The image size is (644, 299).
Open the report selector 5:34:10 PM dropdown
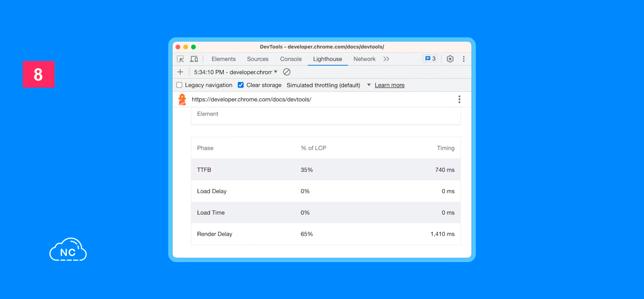tap(236, 72)
